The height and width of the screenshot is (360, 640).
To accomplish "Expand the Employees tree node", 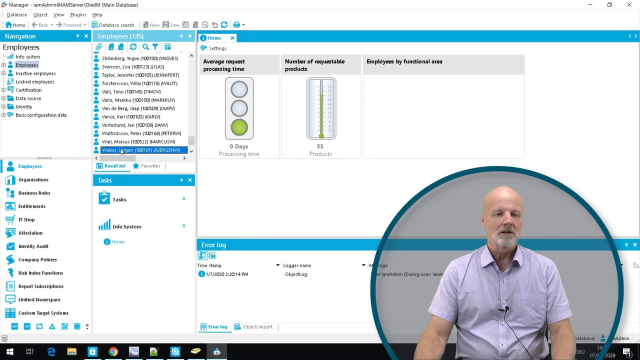I will (4, 65).
